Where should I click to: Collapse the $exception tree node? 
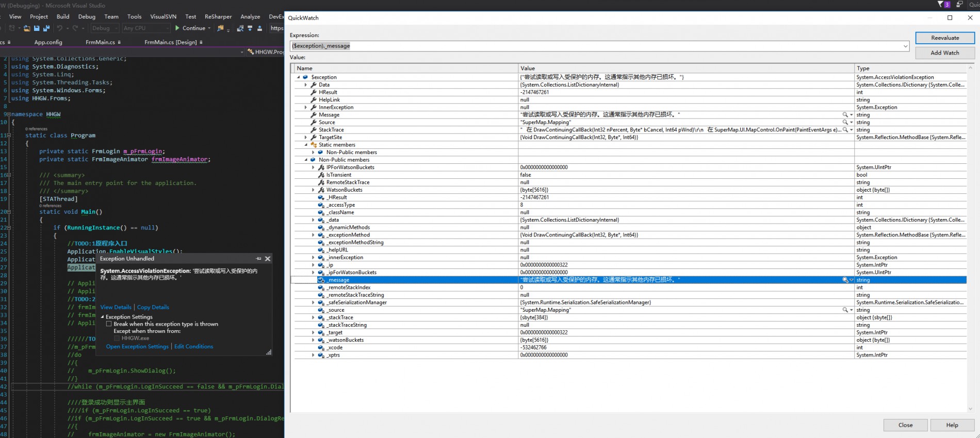click(x=298, y=77)
